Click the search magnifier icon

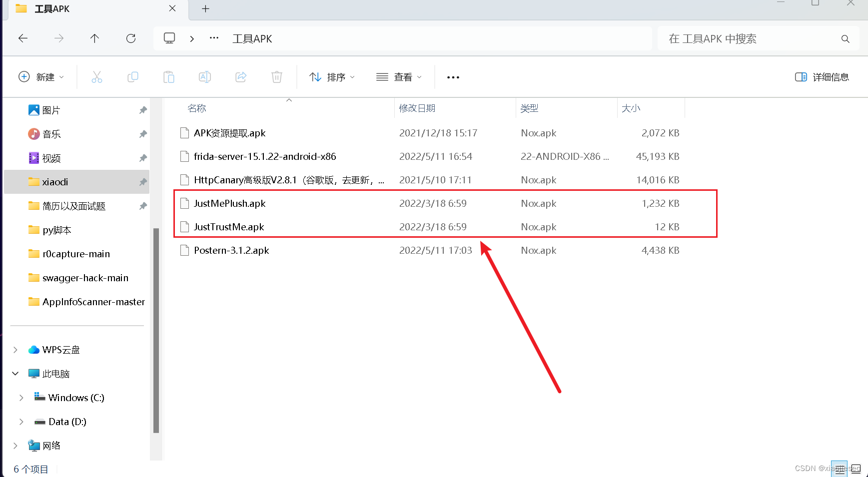[845, 39]
